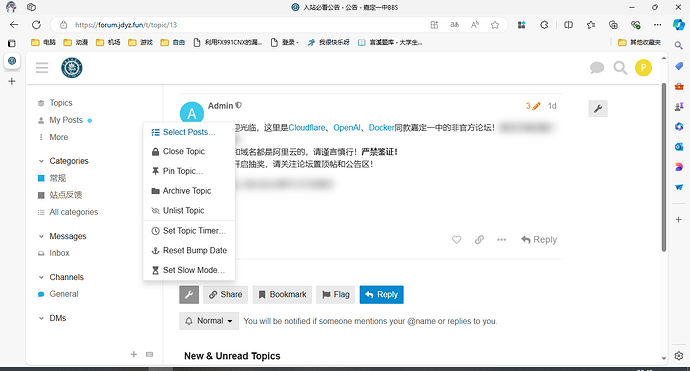Click the page vertical scrollbar thumb
The width and height of the screenshot is (690, 371).
click(664, 167)
